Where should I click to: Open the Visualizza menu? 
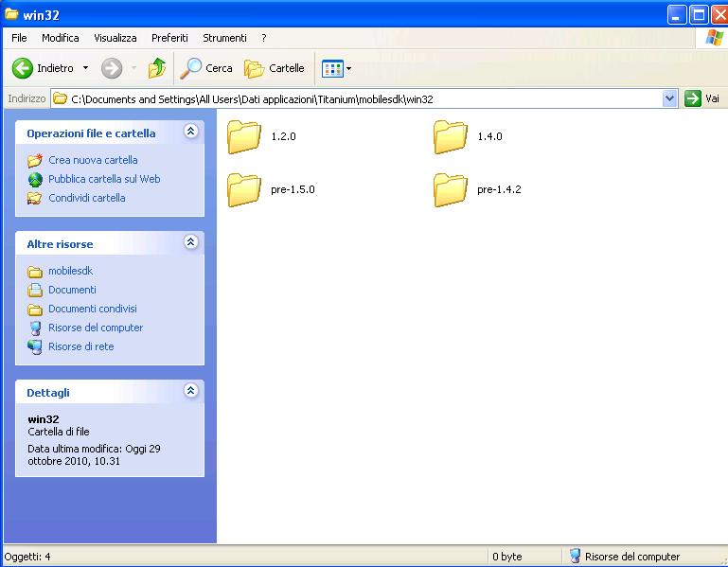115,38
